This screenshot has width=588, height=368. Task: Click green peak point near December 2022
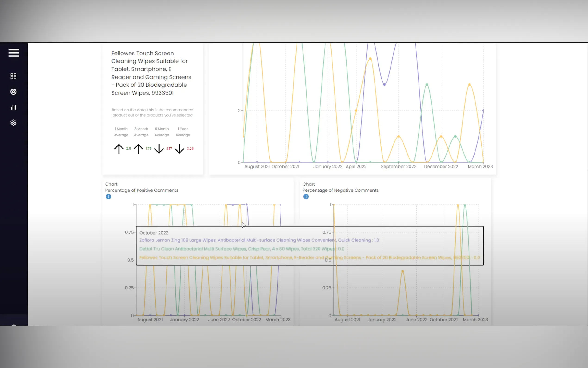coord(427,85)
